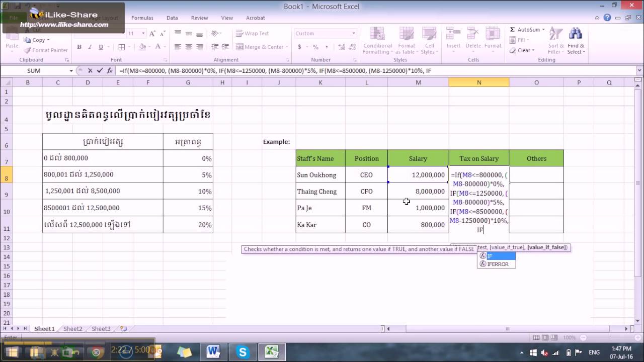The image size is (644, 362).
Task: Open Formulas ribbon tab
Action: pos(142,18)
